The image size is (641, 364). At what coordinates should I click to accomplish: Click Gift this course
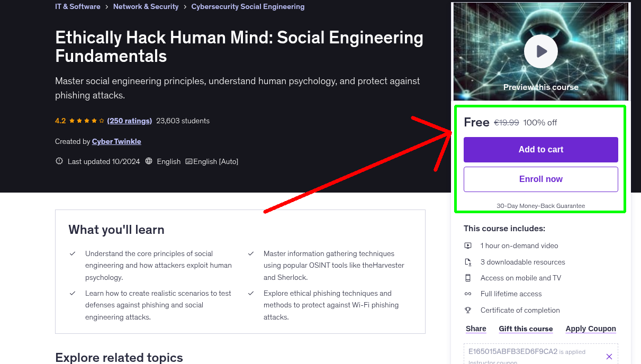click(526, 329)
